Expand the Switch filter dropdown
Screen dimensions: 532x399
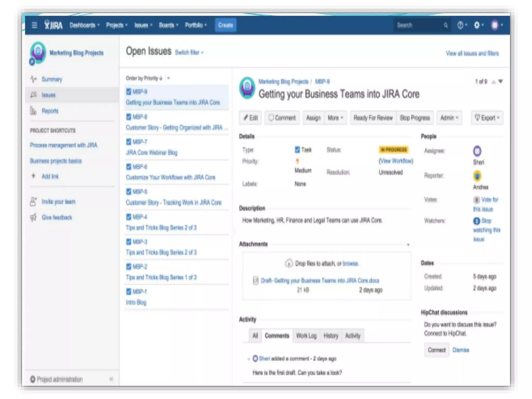pyautogui.click(x=189, y=52)
